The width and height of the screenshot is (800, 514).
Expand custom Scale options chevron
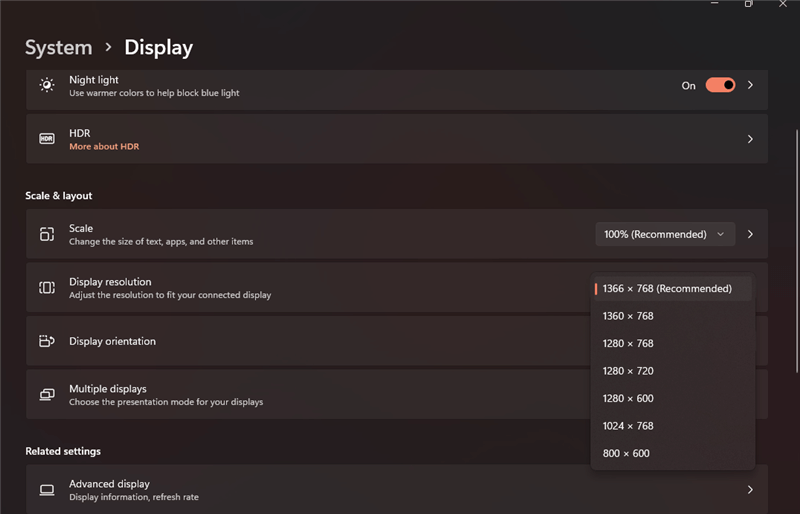coord(750,234)
